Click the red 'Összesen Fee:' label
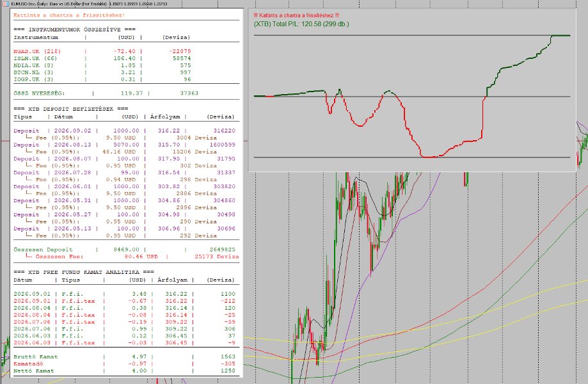This screenshot has width=588, height=384. (60, 257)
